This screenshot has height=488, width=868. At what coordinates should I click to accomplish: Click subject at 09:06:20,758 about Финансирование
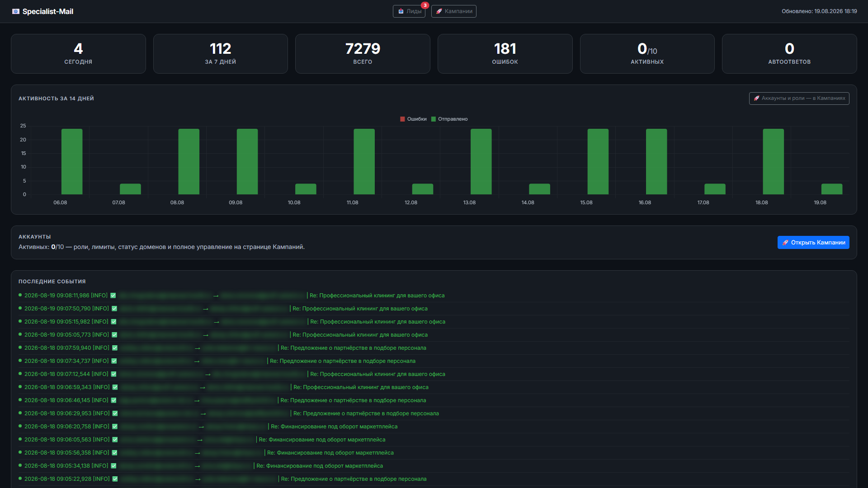click(334, 427)
